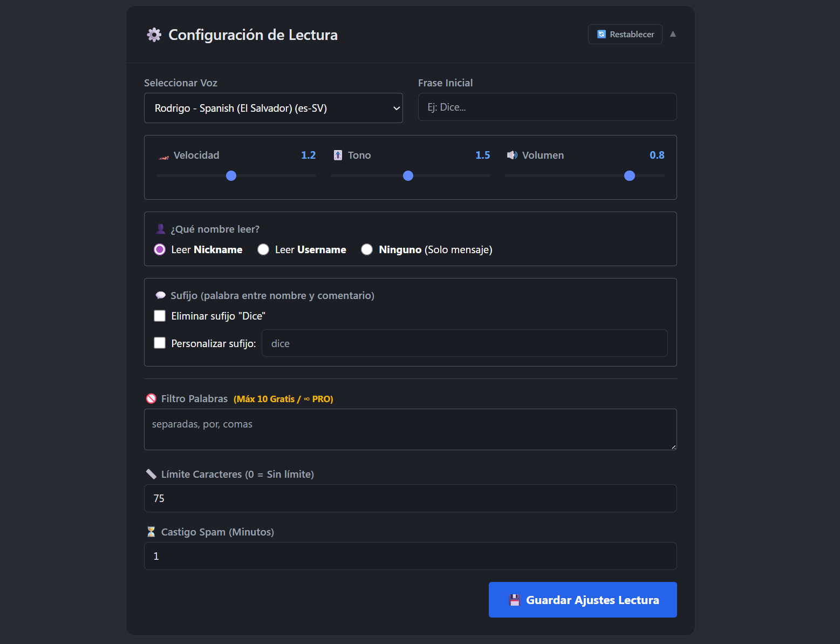This screenshot has height=644, width=840.
Task: Click the person icon beside ¿Qué nombre leer?
Action: (x=160, y=228)
